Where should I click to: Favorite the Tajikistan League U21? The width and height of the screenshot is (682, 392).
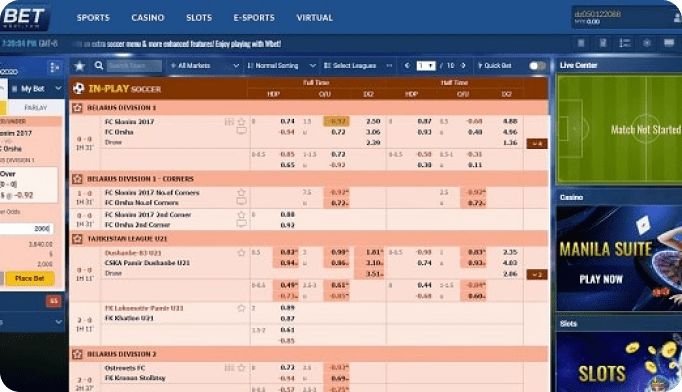(x=77, y=239)
